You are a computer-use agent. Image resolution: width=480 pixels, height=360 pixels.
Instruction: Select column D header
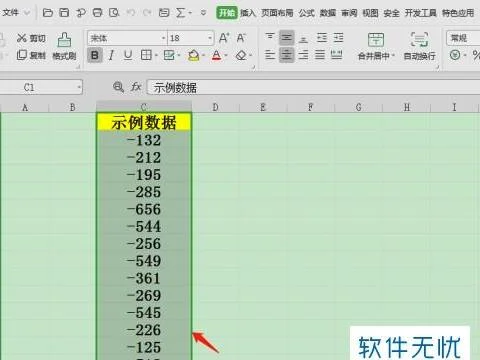215,107
